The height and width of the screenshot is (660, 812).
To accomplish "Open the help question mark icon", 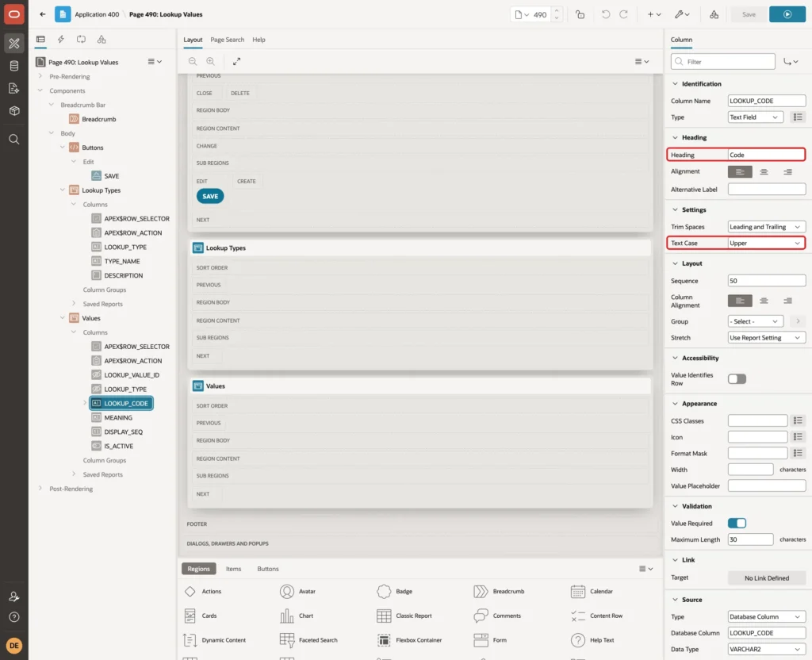I will coord(14,617).
